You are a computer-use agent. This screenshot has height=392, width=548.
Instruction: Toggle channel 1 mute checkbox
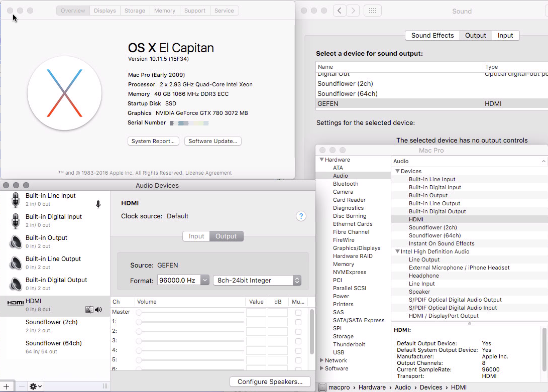pos(298,322)
